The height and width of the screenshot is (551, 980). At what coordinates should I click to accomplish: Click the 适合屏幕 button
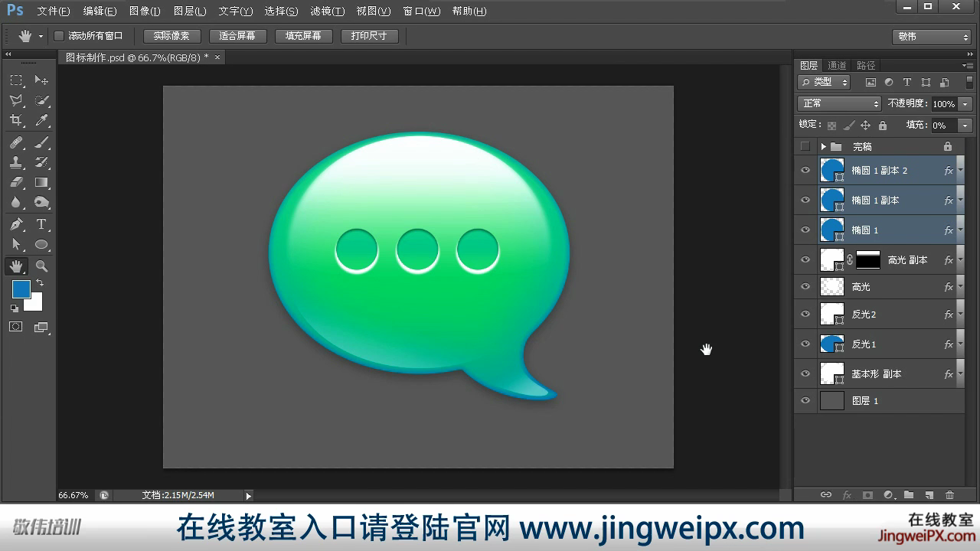click(x=237, y=36)
